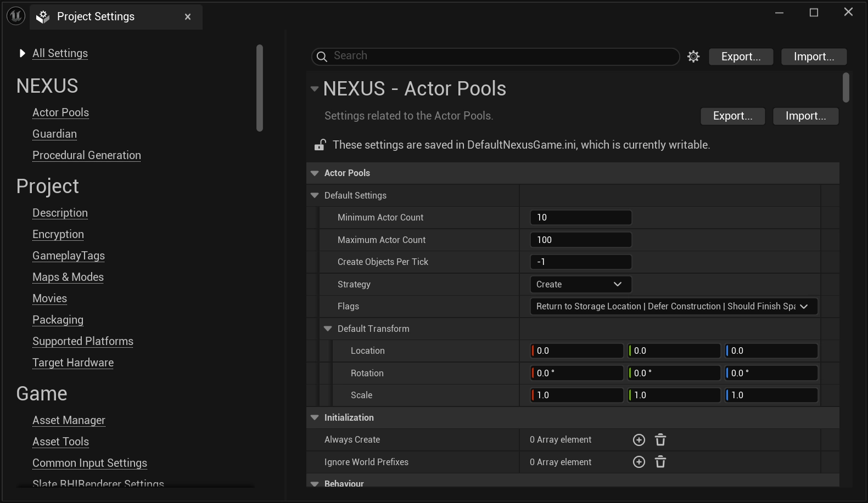Open the Strategy dropdown
This screenshot has height=503, width=868.
(x=580, y=284)
